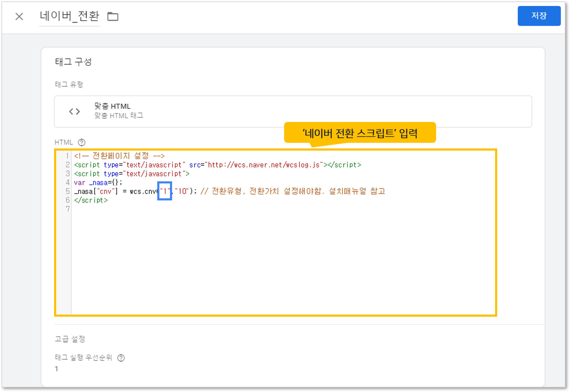Click the blue 저장 button
This screenshot has width=570, height=392.
(x=539, y=16)
